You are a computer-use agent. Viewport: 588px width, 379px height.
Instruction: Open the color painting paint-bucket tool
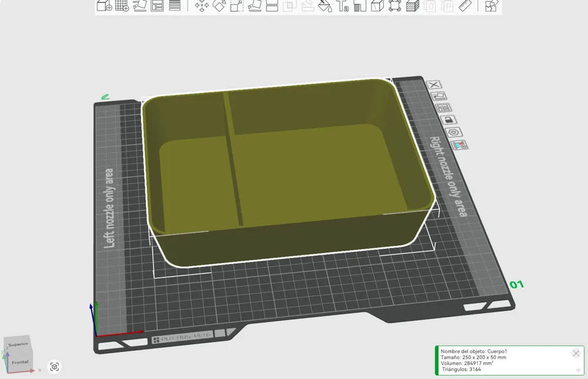click(324, 7)
